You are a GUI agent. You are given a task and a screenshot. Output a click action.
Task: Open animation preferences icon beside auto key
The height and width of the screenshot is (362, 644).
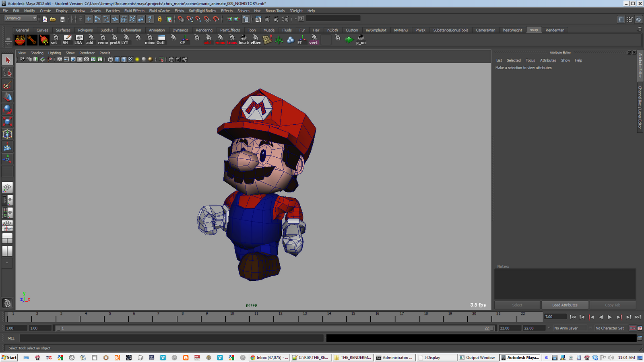(640, 328)
